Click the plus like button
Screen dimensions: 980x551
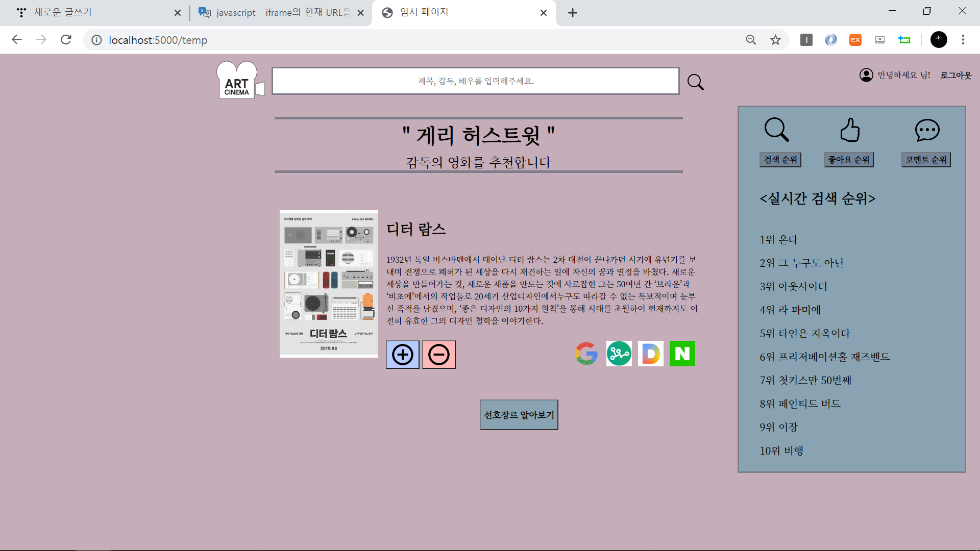point(402,355)
